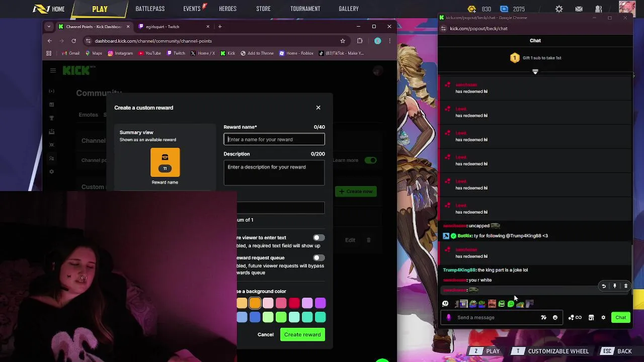Open a new browser tab

pyautogui.click(x=220, y=27)
